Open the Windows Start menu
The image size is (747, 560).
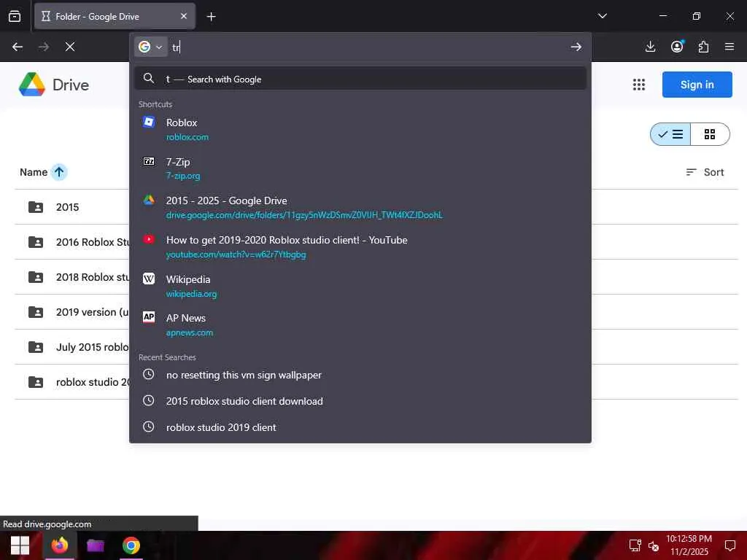20,545
